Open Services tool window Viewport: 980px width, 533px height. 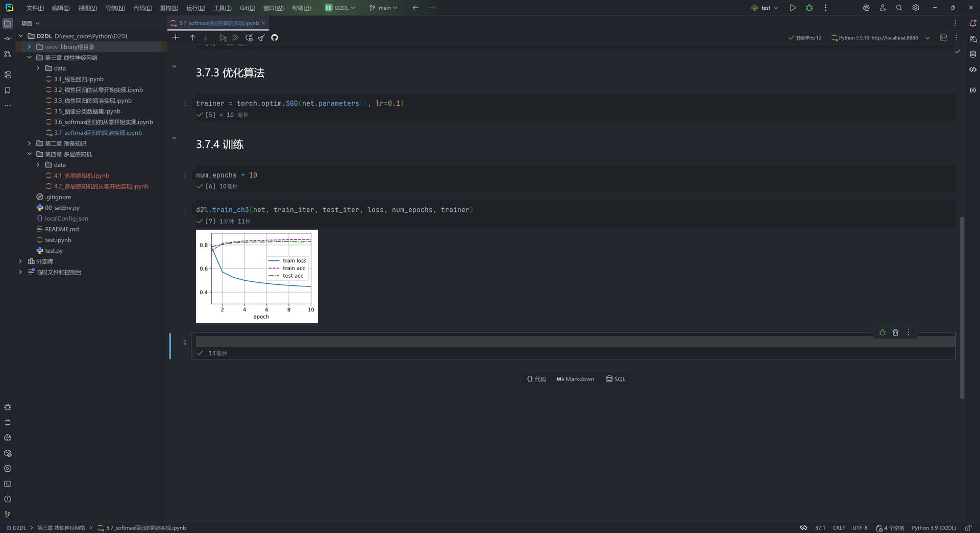tap(8, 469)
